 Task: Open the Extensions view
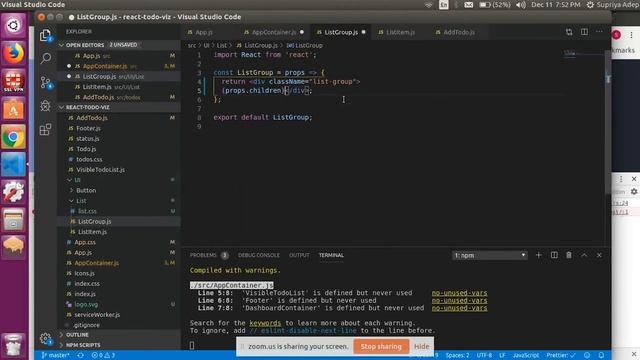(45, 130)
